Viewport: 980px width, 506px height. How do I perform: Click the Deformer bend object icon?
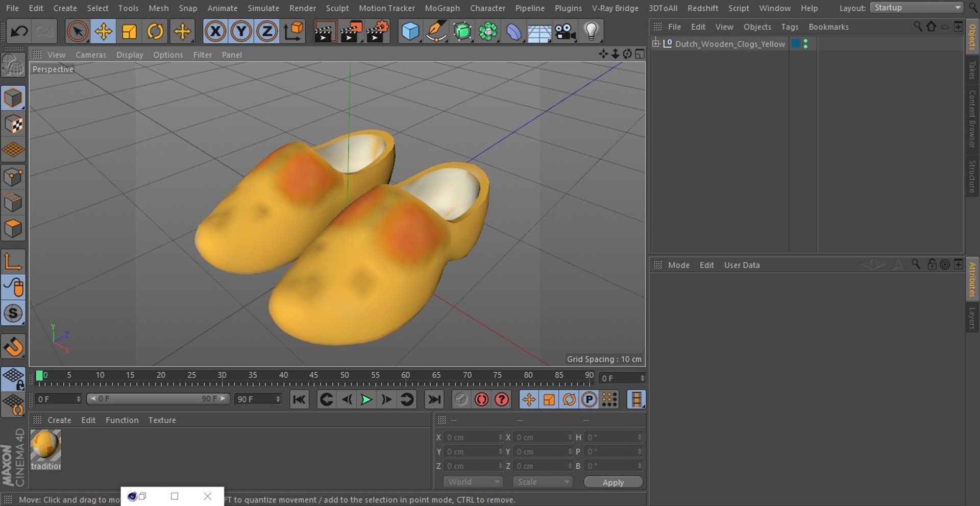(513, 32)
